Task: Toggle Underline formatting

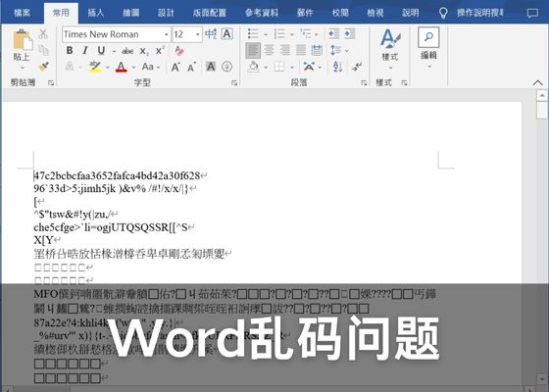Action: [101, 50]
